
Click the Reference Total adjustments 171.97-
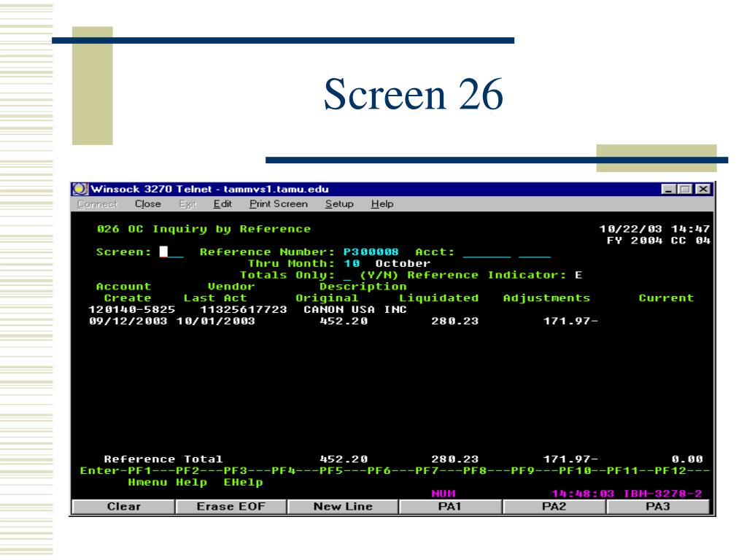[x=570, y=459]
